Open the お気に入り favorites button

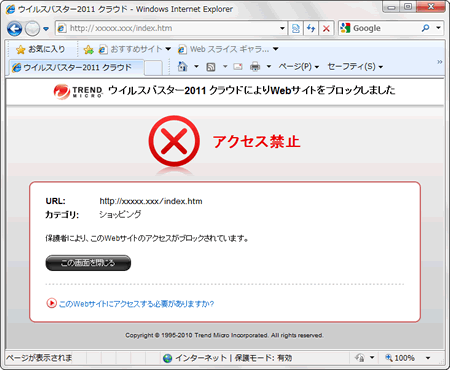(40, 49)
